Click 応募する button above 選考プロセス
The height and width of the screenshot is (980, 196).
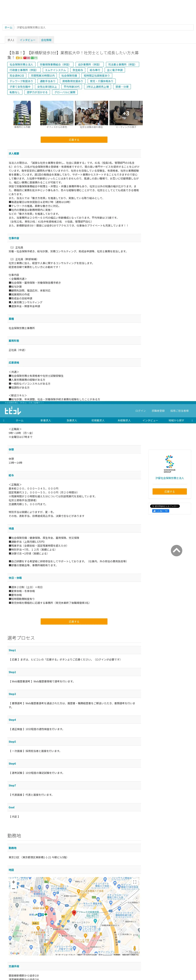click(74, 622)
